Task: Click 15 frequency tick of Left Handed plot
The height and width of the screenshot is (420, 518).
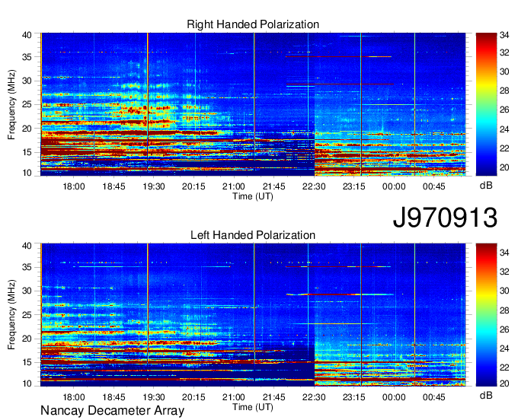Action: (27, 363)
